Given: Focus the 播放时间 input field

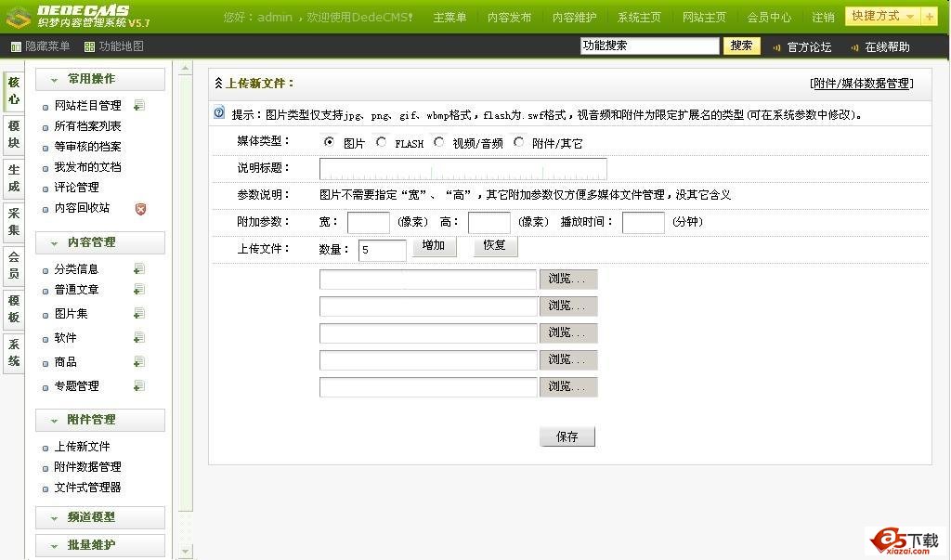Looking at the screenshot, I should click(643, 223).
